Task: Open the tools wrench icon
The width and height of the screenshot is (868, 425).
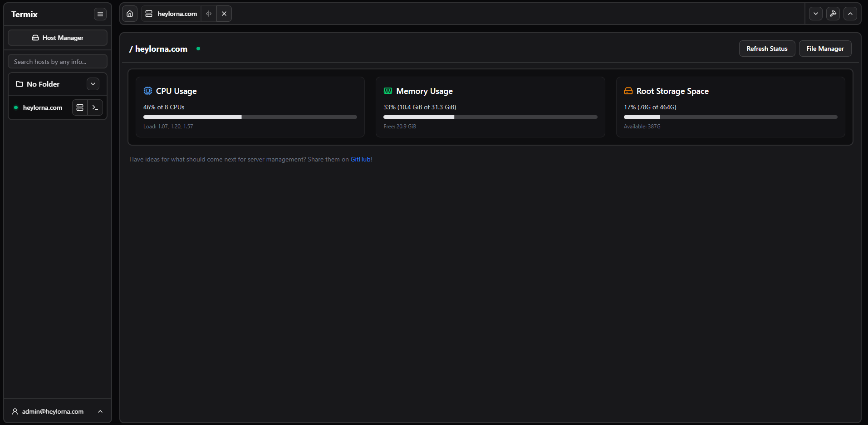Action: tap(833, 14)
